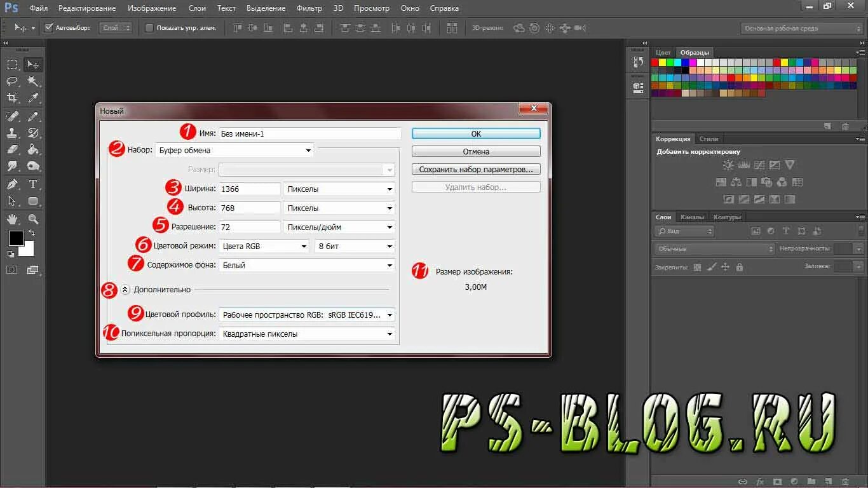Select the Paint Bucket tool

(x=33, y=149)
